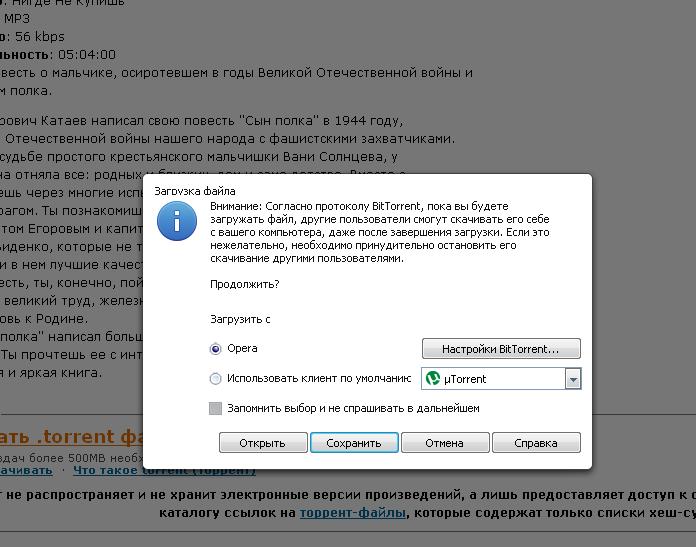Open the 'торрент-файлы' link on the page
The height and width of the screenshot is (547, 696).
352,513
